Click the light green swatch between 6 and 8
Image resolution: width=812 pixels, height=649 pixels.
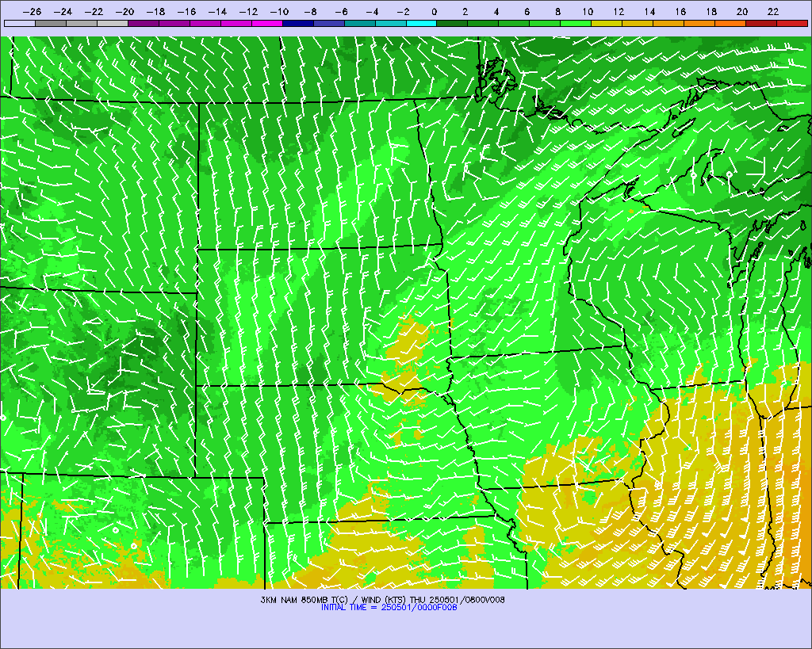point(546,23)
